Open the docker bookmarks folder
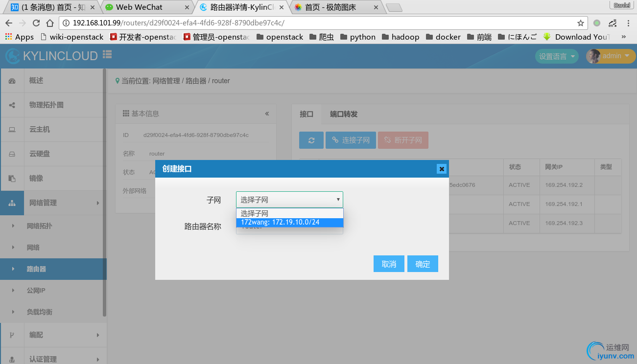Viewport: 637px width, 364px height. pos(443,37)
